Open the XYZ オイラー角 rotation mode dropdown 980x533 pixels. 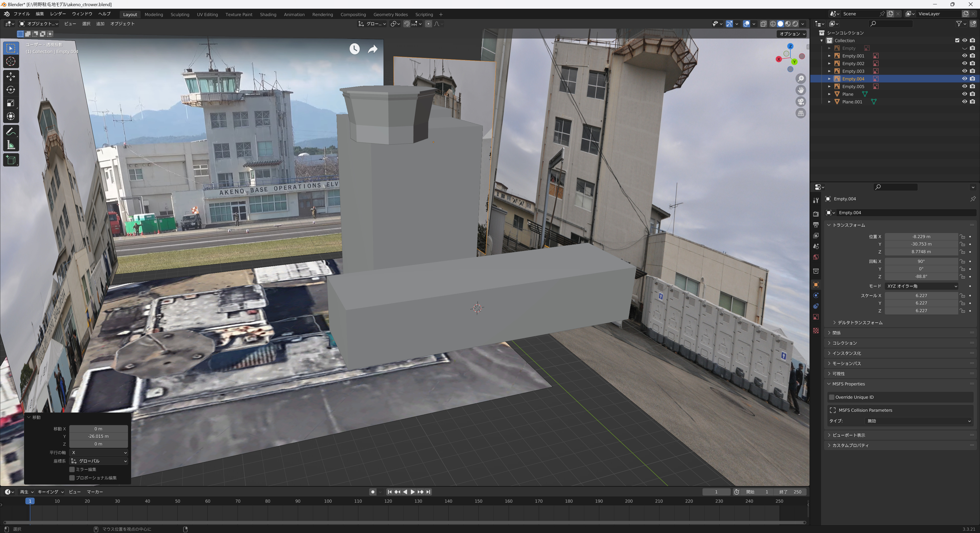pyautogui.click(x=921, y=286)
